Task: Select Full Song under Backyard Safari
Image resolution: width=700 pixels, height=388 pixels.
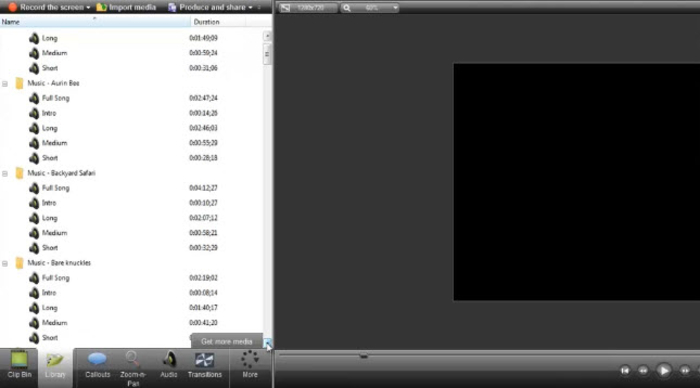Action: click(55, 188)
